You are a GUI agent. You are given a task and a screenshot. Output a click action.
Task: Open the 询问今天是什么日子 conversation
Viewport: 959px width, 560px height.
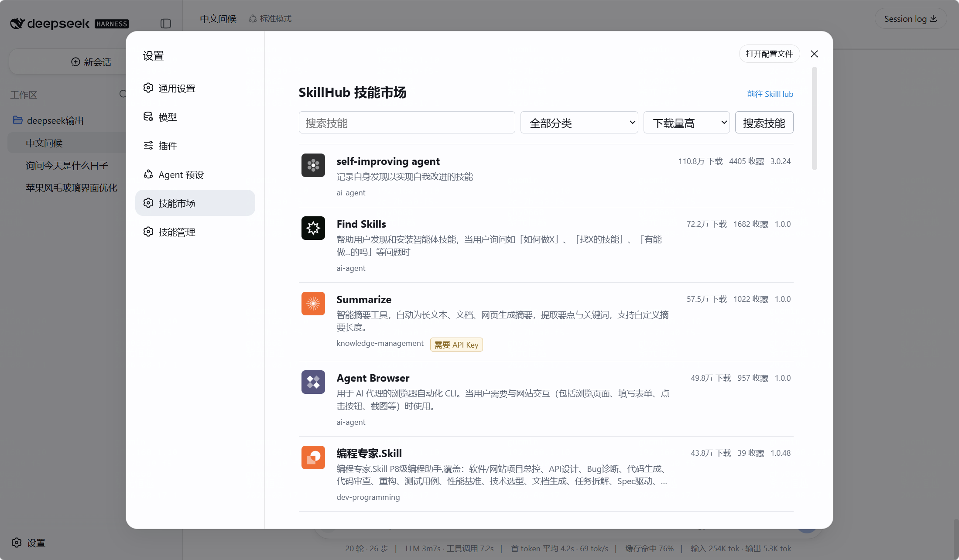68,165
